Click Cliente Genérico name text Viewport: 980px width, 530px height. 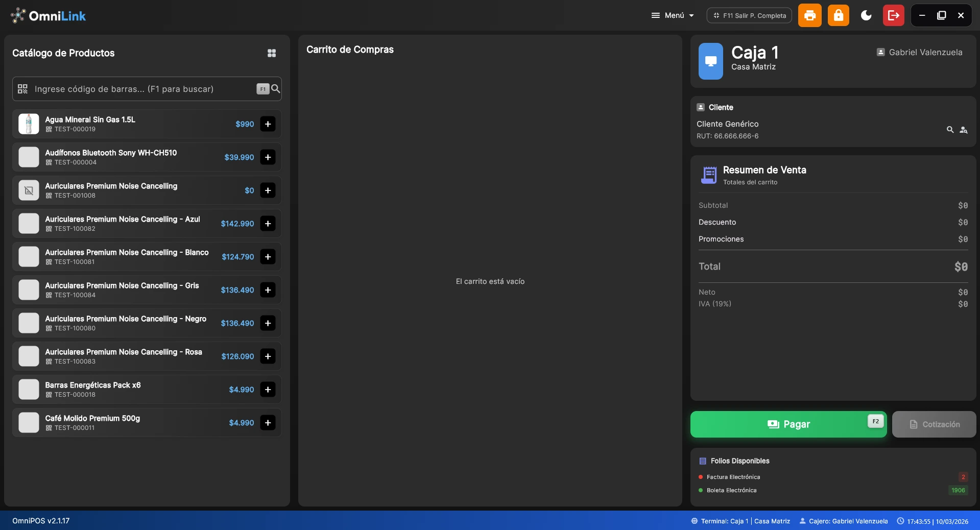[x=727, y=124]
